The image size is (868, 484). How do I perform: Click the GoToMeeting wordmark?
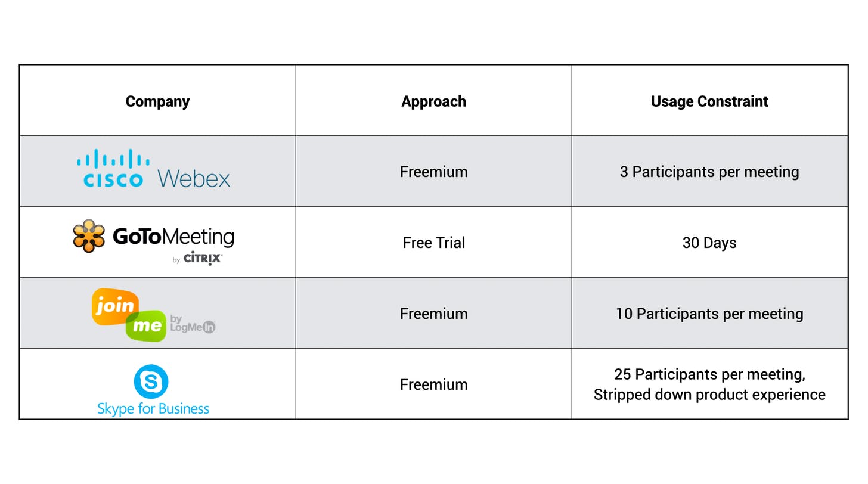pyautogui.click(x=173, y=237)
